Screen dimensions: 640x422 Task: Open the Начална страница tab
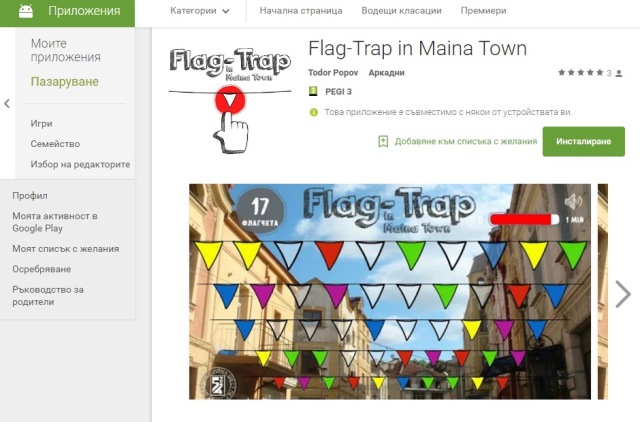(301, 11)
